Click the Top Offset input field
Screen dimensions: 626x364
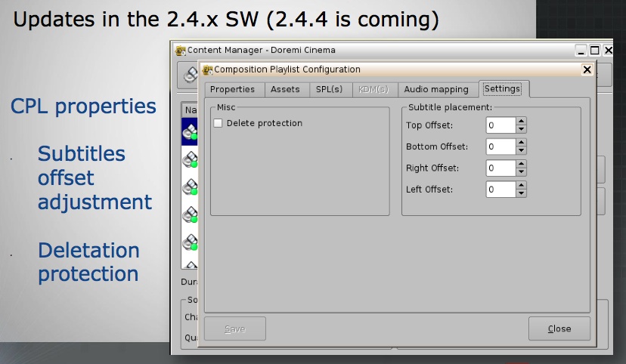500,125
